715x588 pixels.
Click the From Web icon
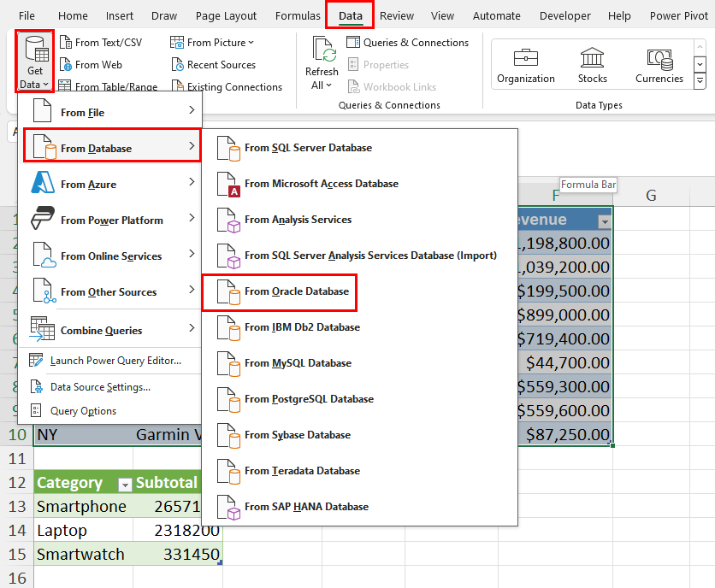(x=66, y=65)
